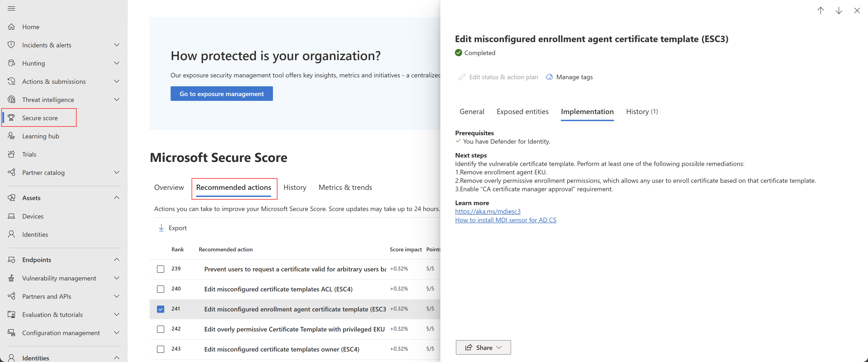Screen dimensions: 868x362
Task: Click Manage tags button
Action: (569, 77)
